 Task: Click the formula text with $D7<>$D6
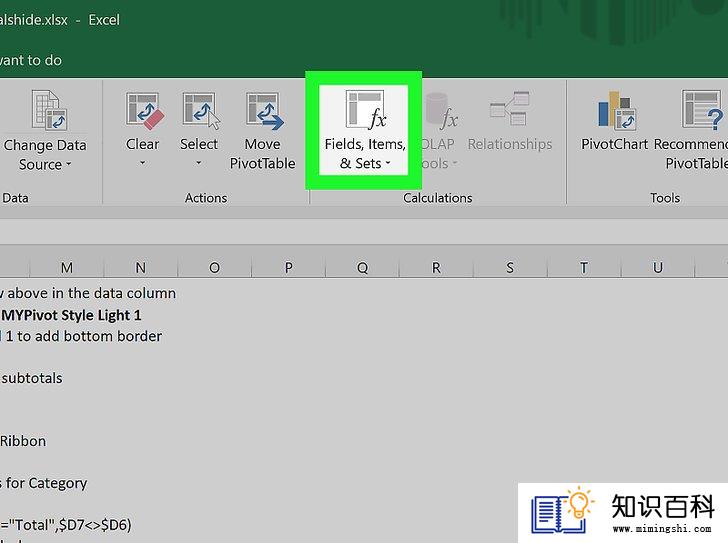[66, 525]
